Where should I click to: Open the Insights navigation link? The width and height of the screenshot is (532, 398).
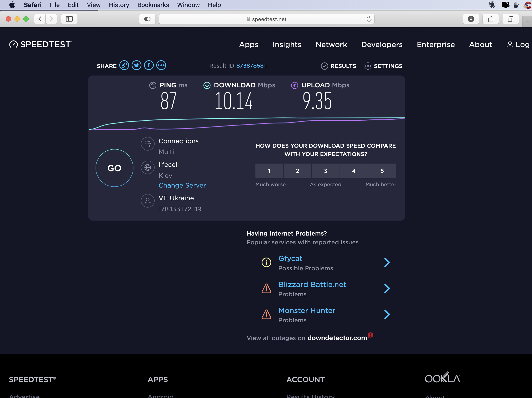coord(287,44)
